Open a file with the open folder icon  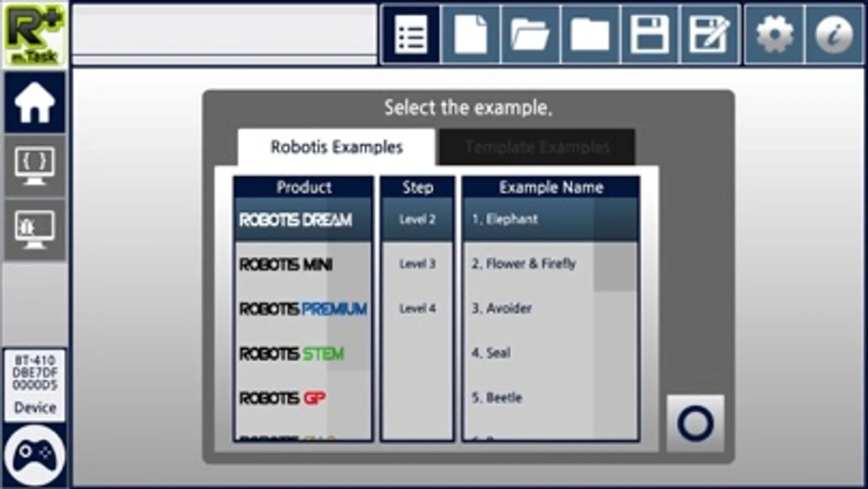click(x=530, y=34)
